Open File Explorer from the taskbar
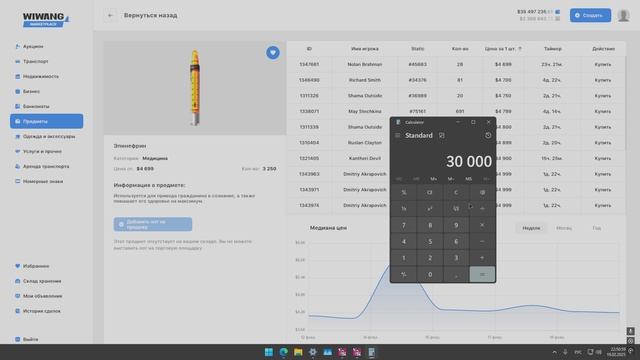This screenshot has width=640, height=360. tap(298, 352)
